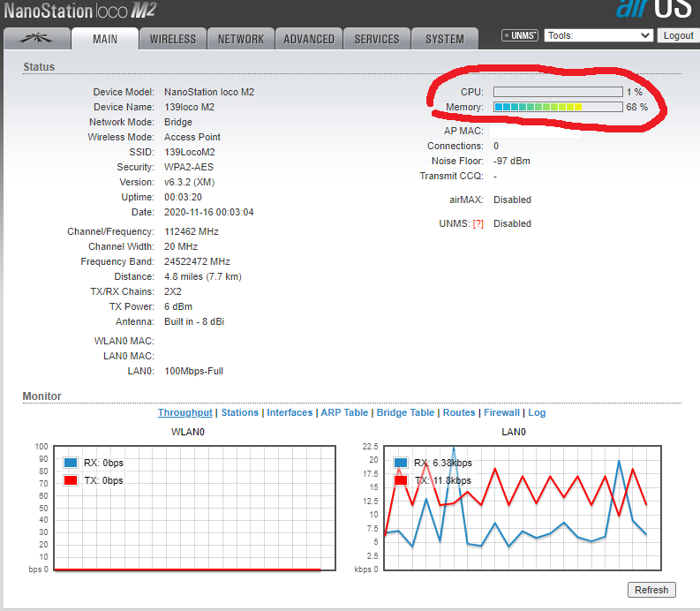Open the Ubiquiti logo tab

(x=36, y=39)
